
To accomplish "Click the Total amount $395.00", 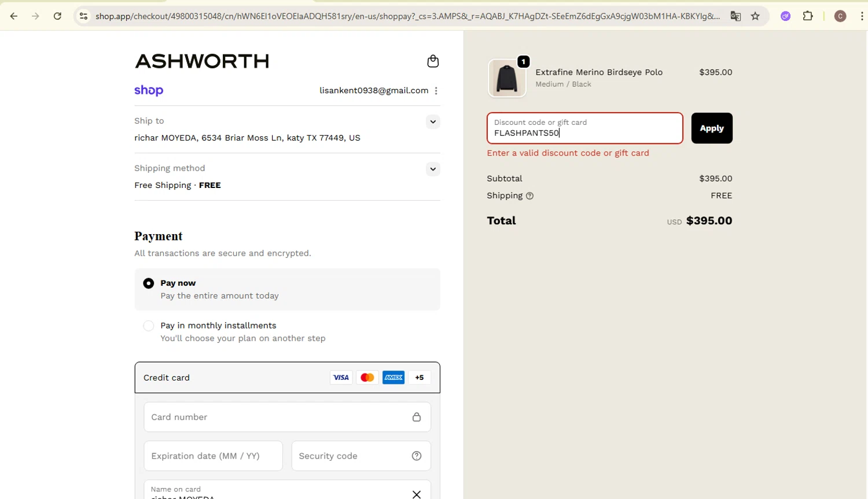I will point(709,221).
